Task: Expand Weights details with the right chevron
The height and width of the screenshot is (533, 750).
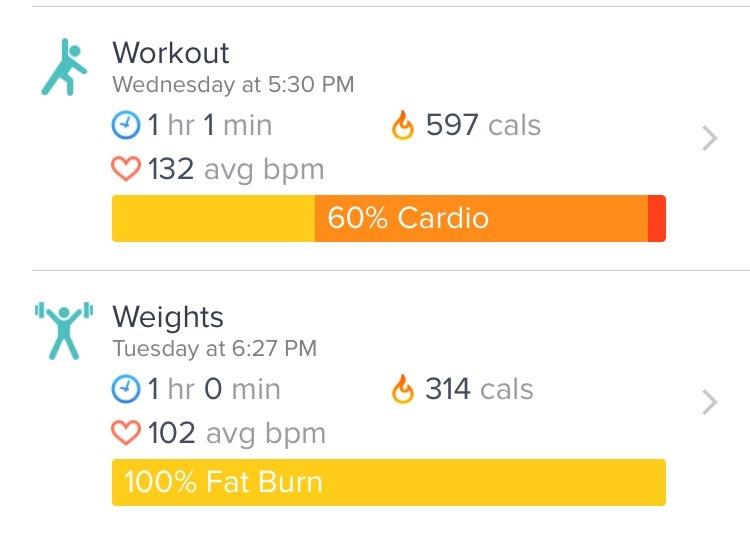Action: (710, 403)
